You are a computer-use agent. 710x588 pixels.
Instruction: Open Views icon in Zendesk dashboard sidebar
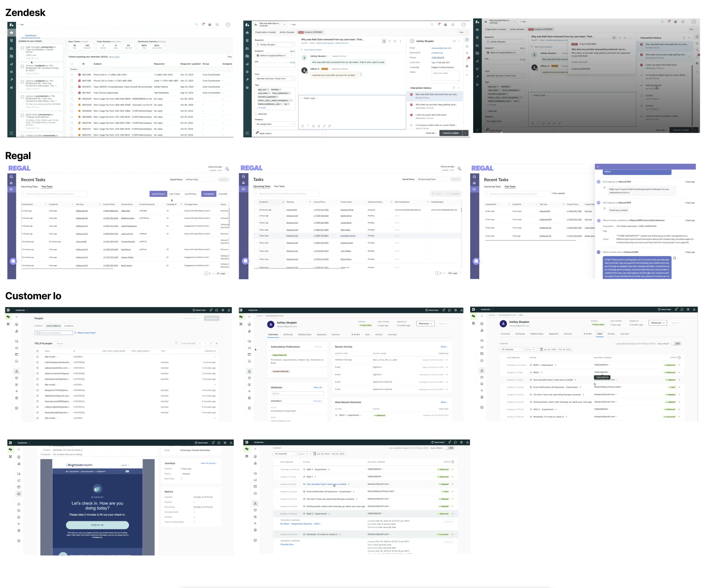click(x=12, y=40)
